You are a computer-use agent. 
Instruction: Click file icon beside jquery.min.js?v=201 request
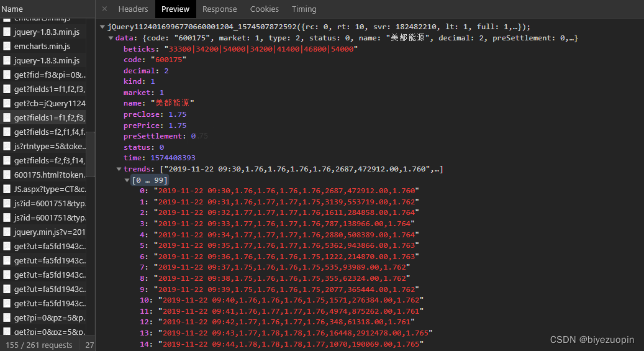click(7, 232)
